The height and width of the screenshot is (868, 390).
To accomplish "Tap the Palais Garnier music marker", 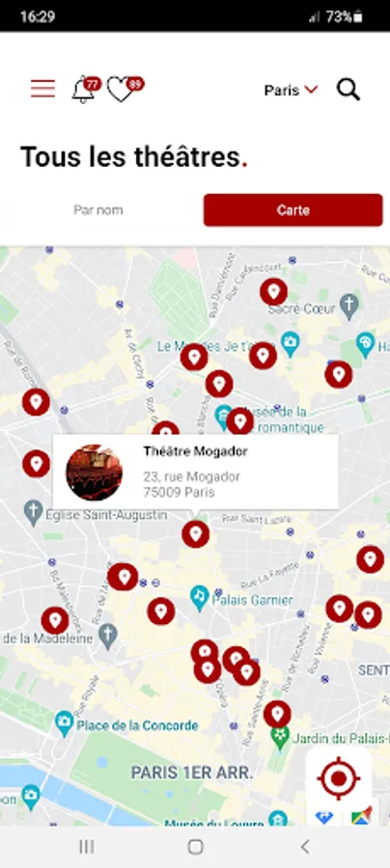I will pyautogui.click(x=200, y=596).
